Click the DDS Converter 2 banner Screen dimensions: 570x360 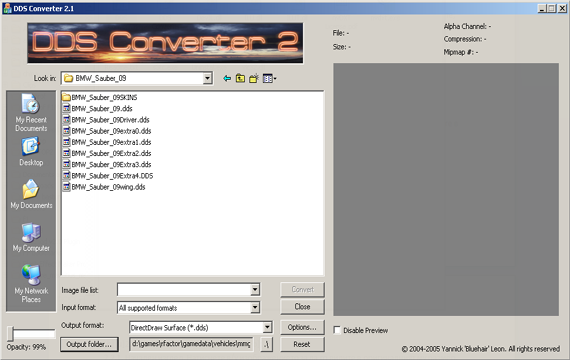pos(165,43)
